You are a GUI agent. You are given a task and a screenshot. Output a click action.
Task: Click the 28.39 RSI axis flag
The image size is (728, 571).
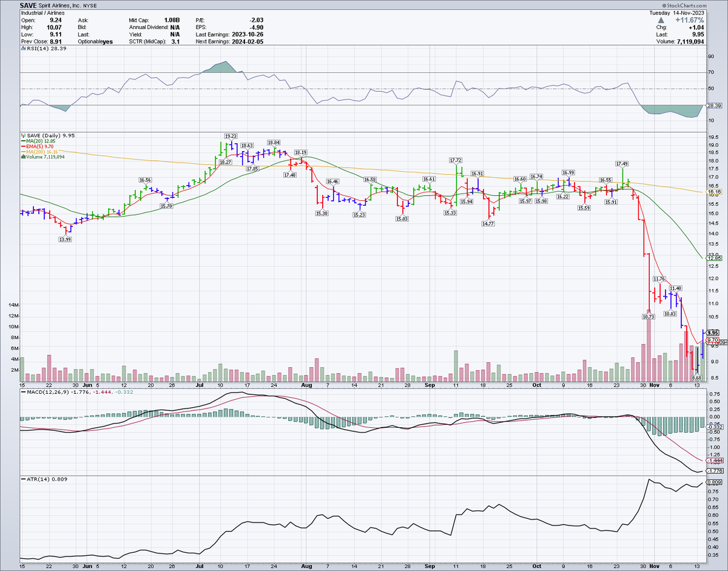pos(715,105)
